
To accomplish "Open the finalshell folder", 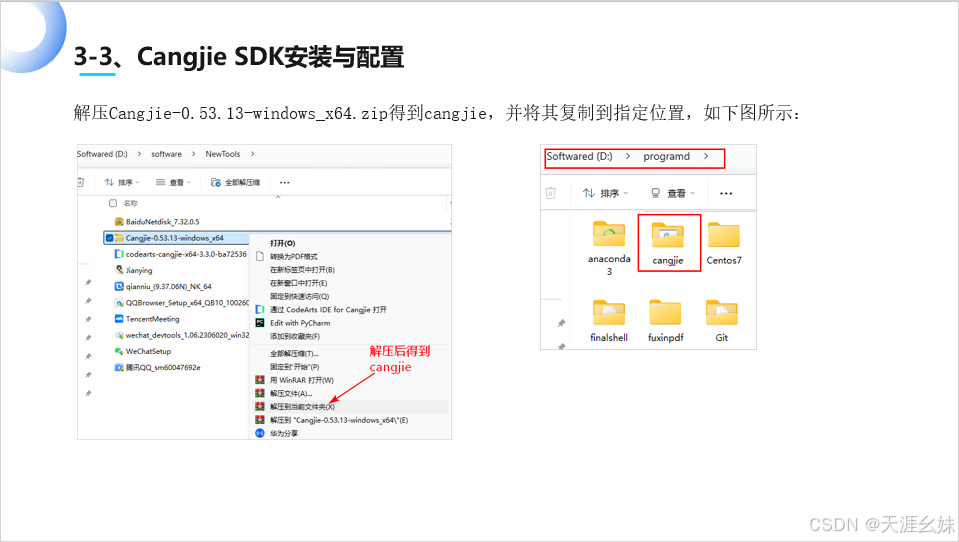I will (x=609, y=321).
